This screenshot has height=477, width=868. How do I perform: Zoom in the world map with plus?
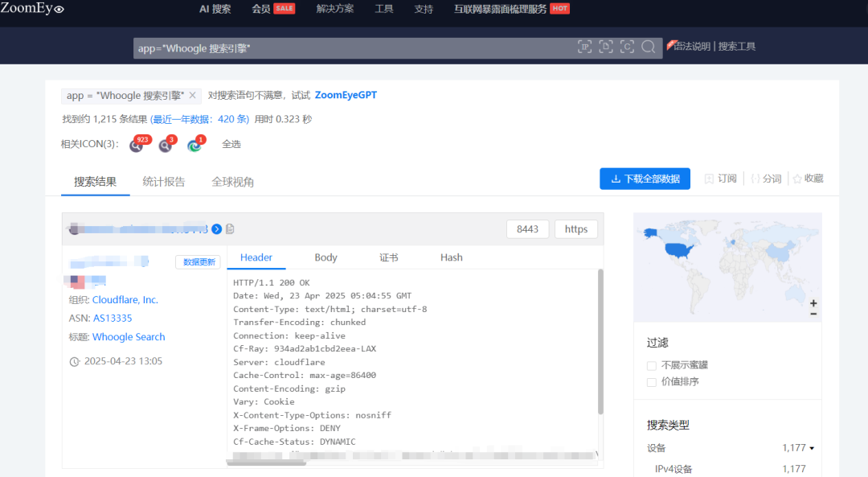click(x=813, y=303)
